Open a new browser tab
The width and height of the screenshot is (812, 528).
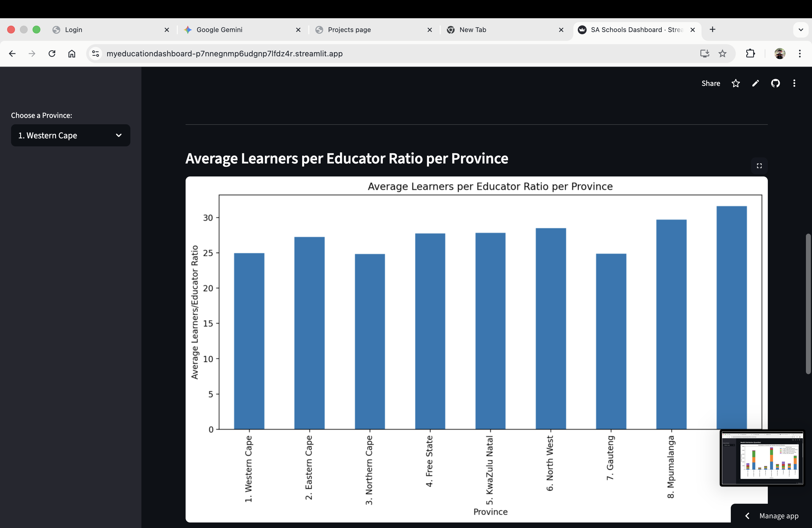point(712,30)
